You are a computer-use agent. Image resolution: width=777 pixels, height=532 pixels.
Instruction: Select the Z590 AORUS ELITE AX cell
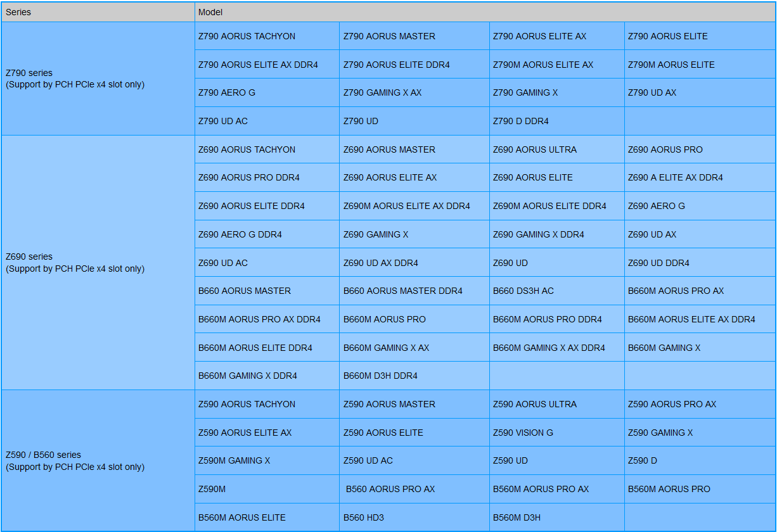point(267,433)
